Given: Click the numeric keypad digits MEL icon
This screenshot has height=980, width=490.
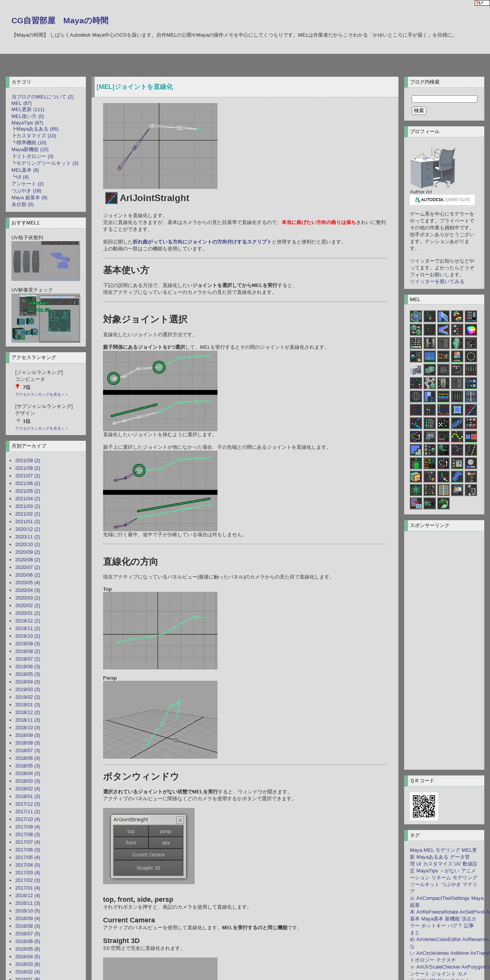Looking at the screenshot, I should pos(471,316).
